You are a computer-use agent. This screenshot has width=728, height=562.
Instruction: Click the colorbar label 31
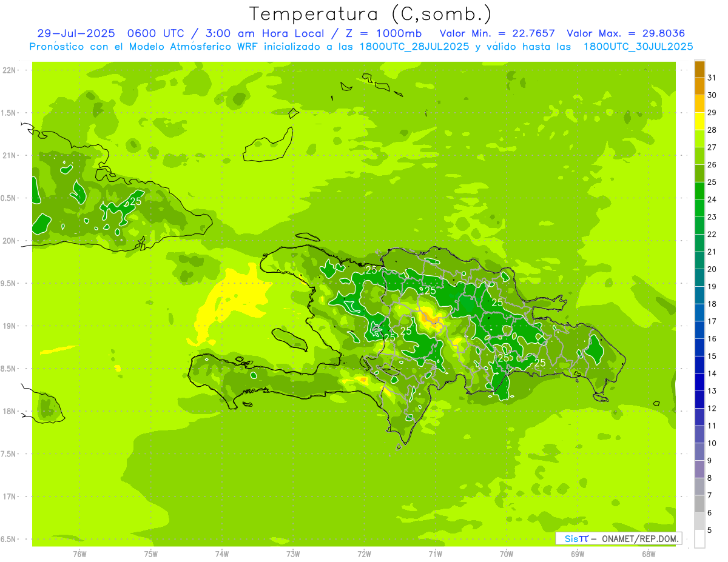pyautogui.click(x=712, y=78)
